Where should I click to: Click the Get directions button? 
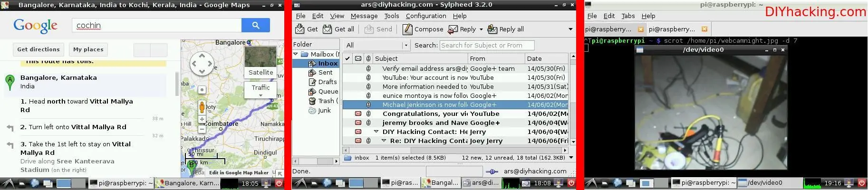pos(39,49)
